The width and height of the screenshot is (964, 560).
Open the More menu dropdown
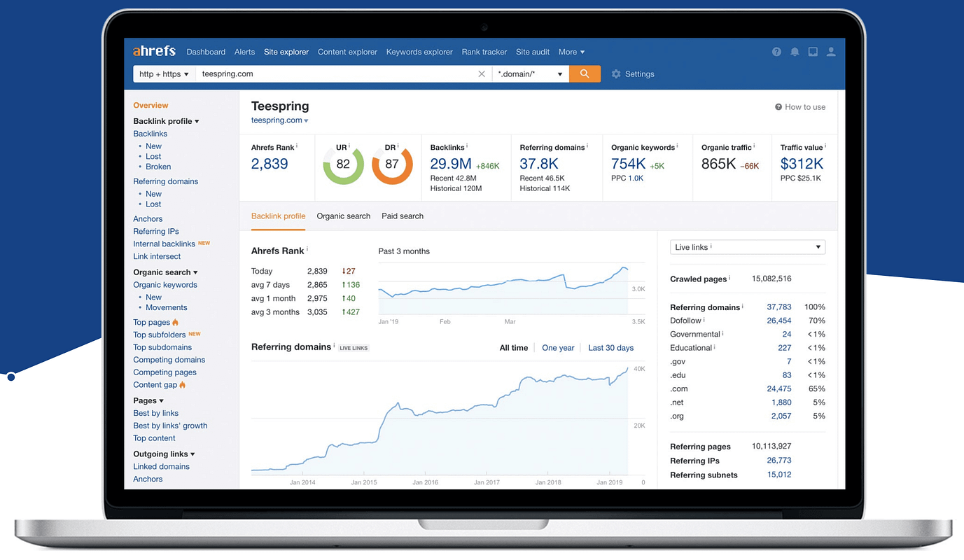click(x=571, y=52)
